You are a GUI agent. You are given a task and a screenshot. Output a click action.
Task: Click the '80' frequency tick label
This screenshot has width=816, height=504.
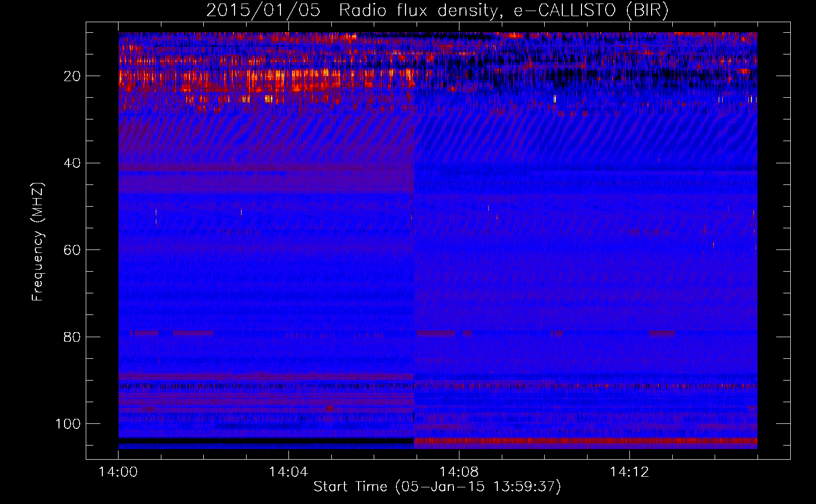72,337
